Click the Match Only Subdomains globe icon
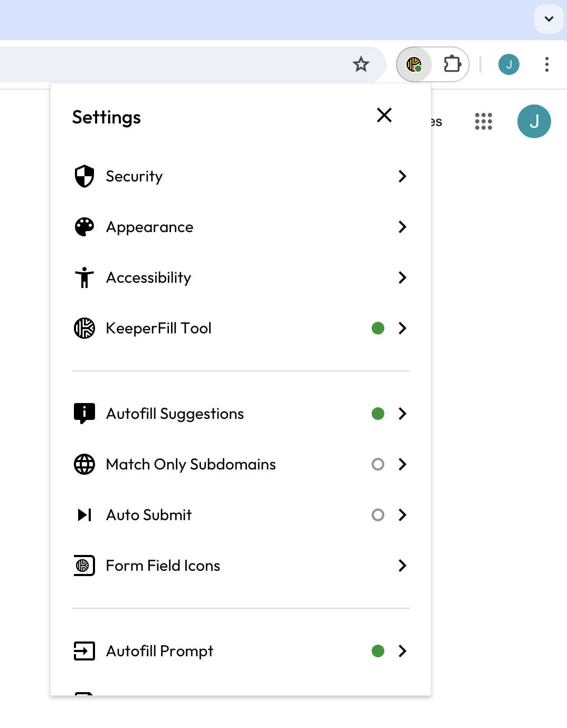 [x=84, y=464]
